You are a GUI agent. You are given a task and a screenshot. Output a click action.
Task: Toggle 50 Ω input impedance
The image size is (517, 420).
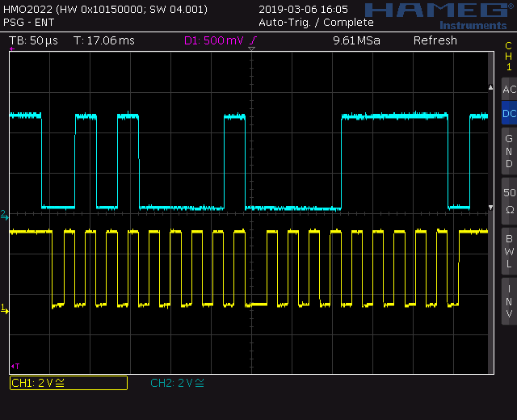point(509,201)
